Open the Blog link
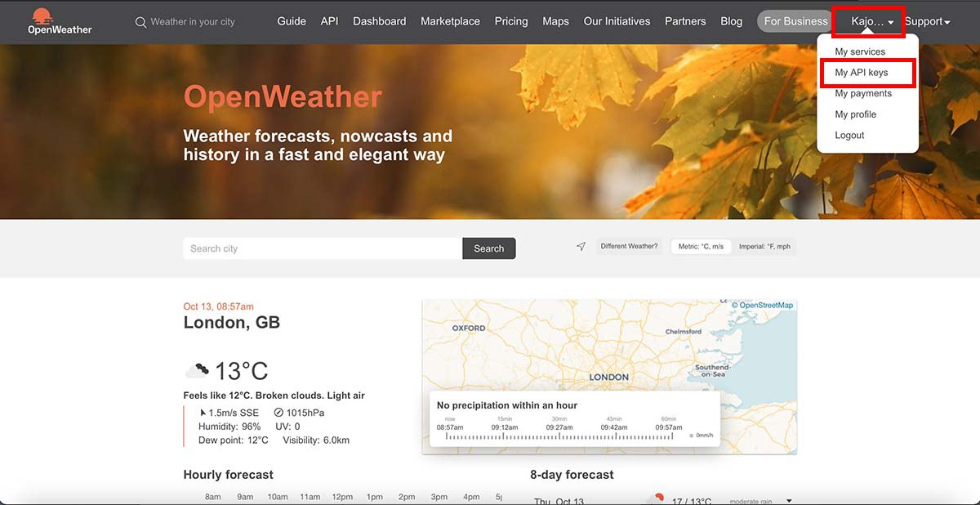This screenshot has height=505, width=980. click(732, 21)
